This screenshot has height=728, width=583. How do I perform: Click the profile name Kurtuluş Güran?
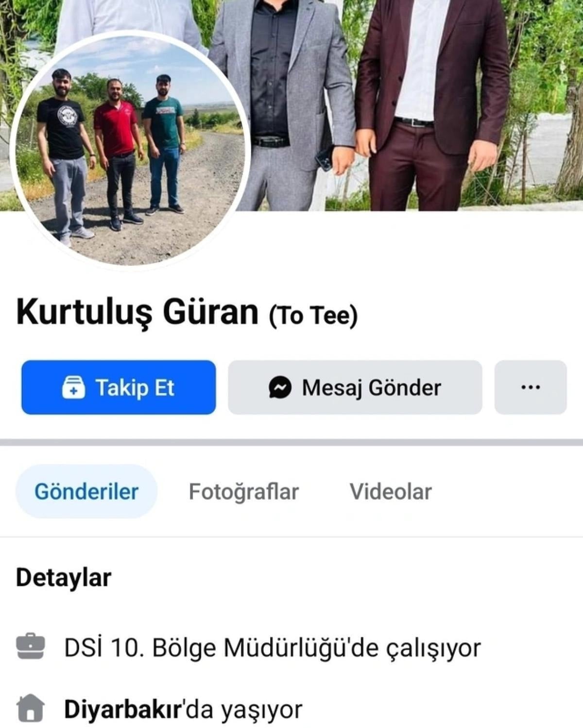[x=137, y=312]
